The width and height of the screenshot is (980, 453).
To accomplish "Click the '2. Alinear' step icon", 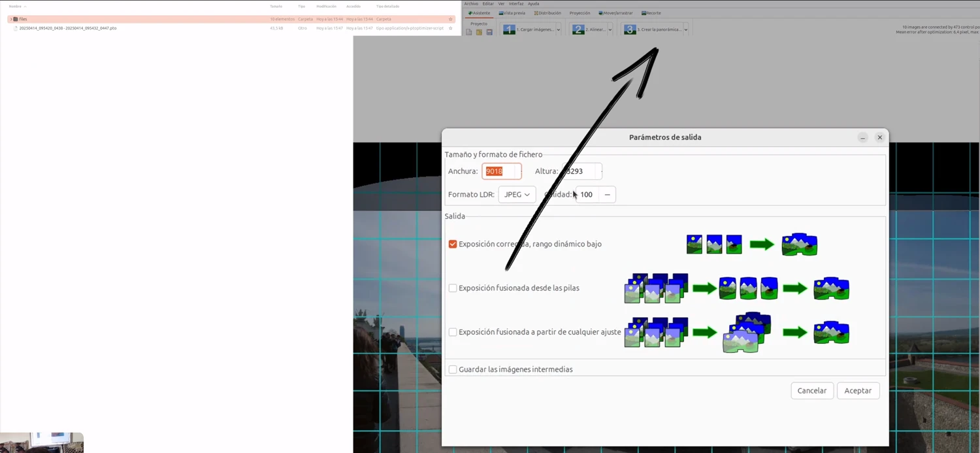I will pos(578,29).
